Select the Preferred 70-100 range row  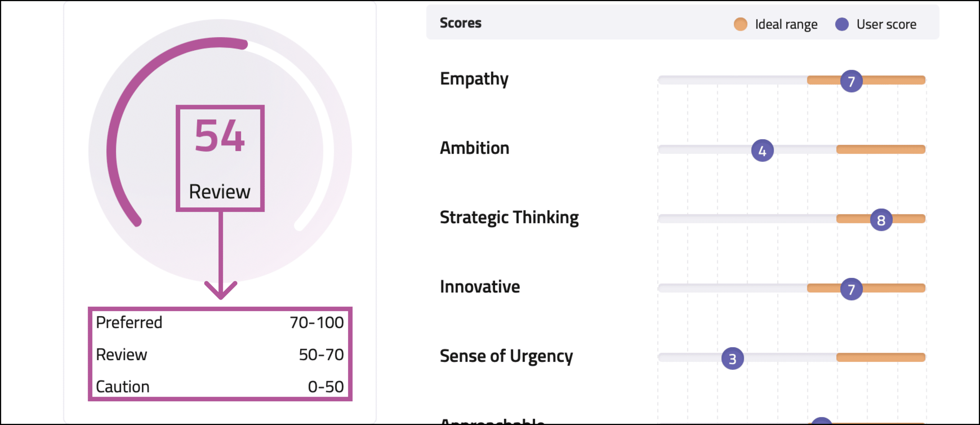point(220,322)
